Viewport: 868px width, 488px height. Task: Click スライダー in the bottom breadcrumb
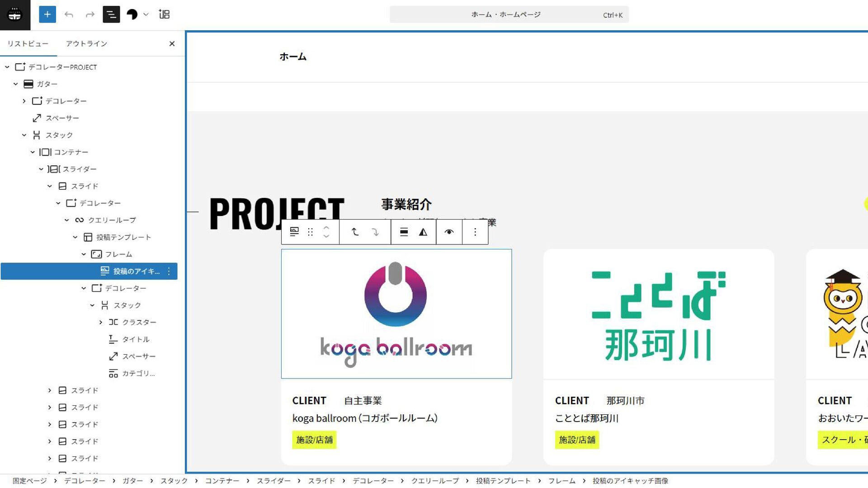(x=274, y=481)
